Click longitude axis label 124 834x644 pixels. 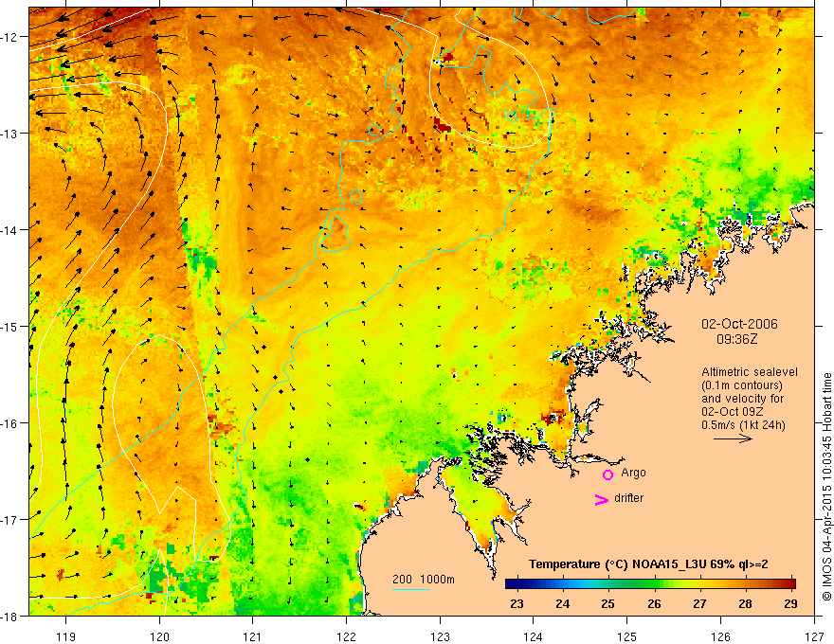pos(533,636)
